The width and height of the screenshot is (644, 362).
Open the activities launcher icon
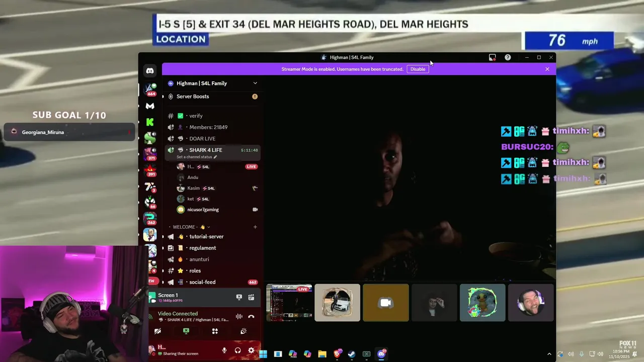pos(215,331)
